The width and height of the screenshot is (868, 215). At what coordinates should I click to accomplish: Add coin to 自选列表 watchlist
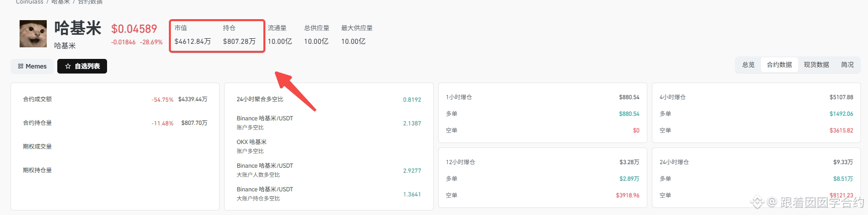pos(82,66)
